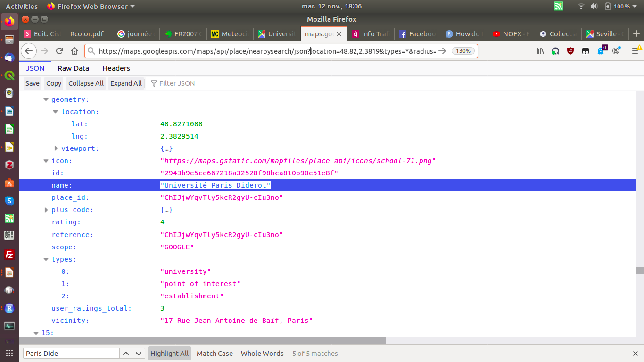Toggle Match Case option
The width and height of the screenshot is (644, 362).
point(215,354)
